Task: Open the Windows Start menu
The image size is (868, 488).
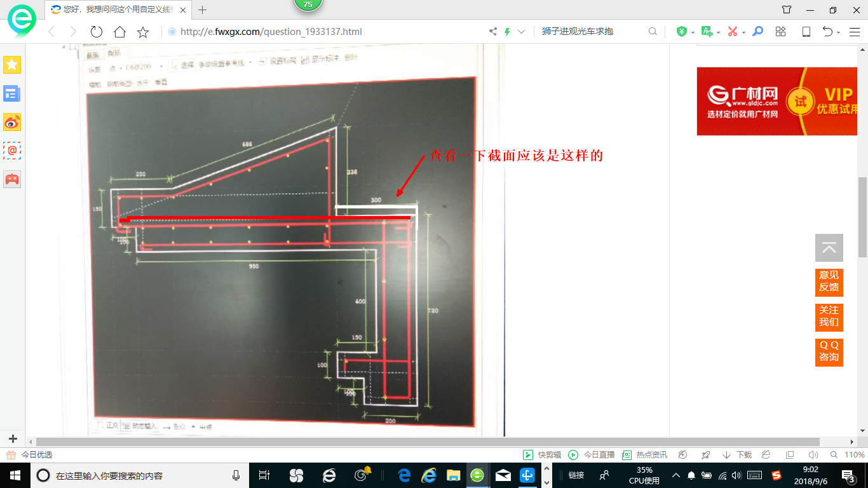Action: click(15, 475)
